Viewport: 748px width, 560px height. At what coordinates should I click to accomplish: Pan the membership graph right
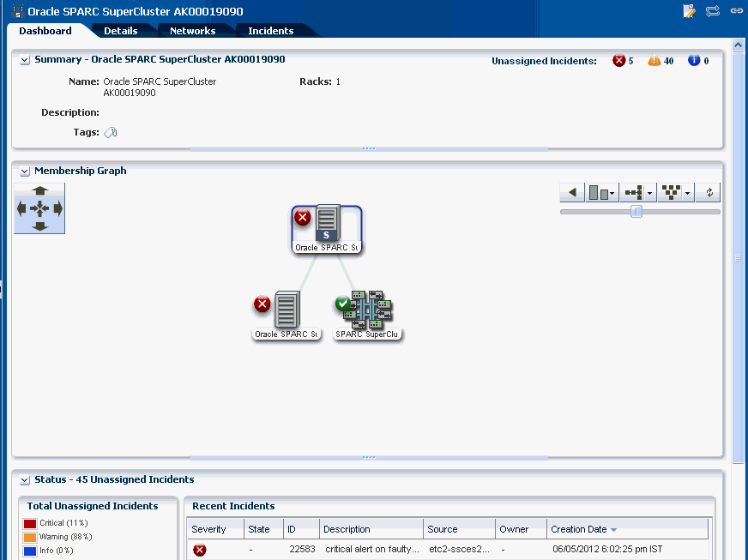click(x=58, y=208)
